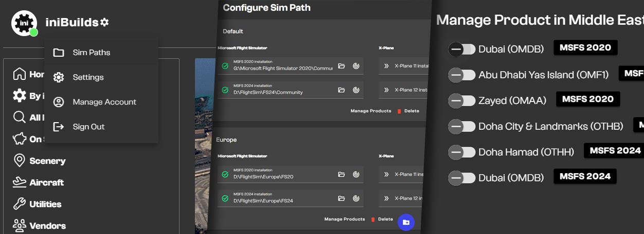Click the Scenery map pin icon
644x234 pixels.
pyautogui.click(x=20, y=161)
